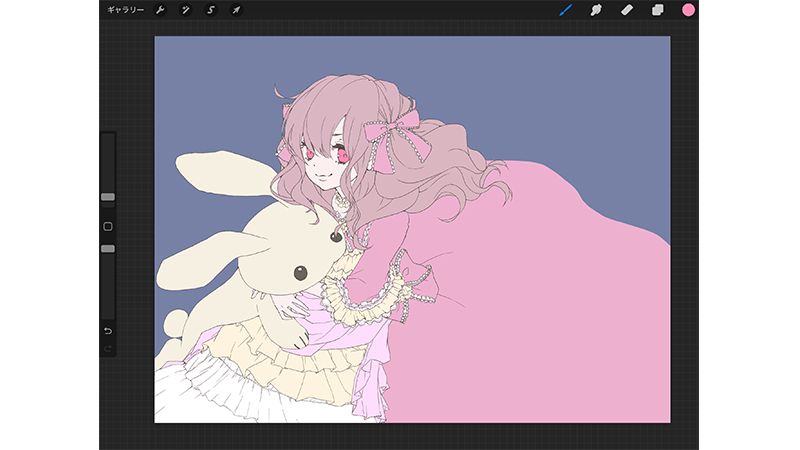800x450 pixels.
Task: Activate the S-shaped Selection tool
Action: pos(211,10)
